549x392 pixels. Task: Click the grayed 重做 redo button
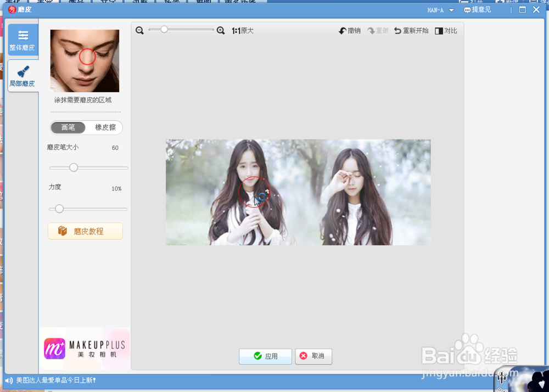[378, 31]
